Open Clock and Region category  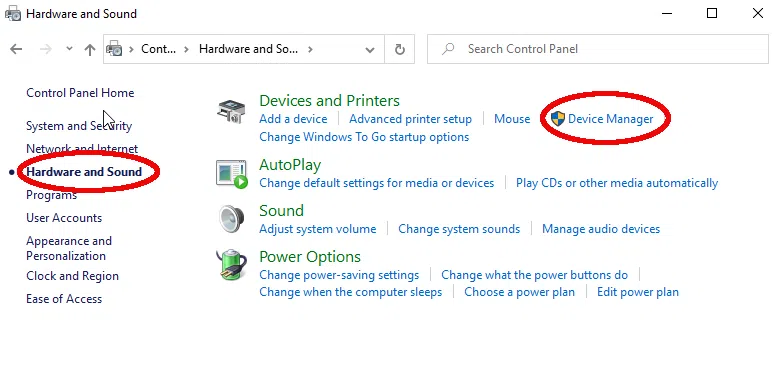point(72,276)
